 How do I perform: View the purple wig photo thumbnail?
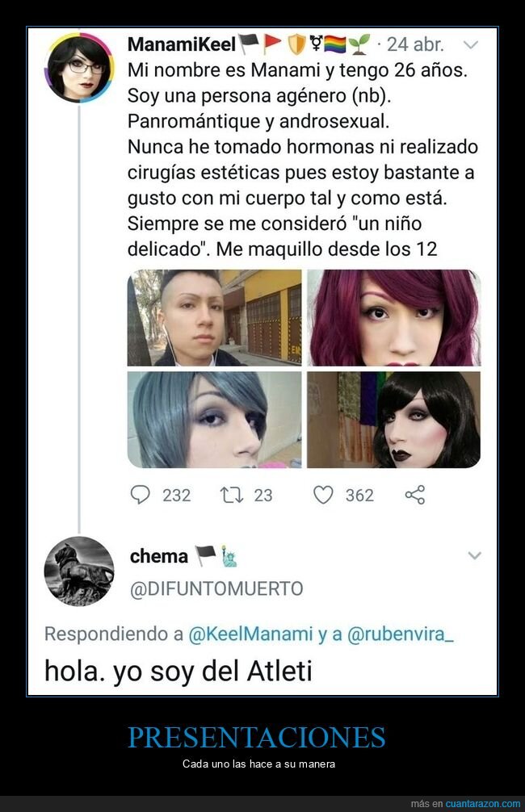point(393,317)
